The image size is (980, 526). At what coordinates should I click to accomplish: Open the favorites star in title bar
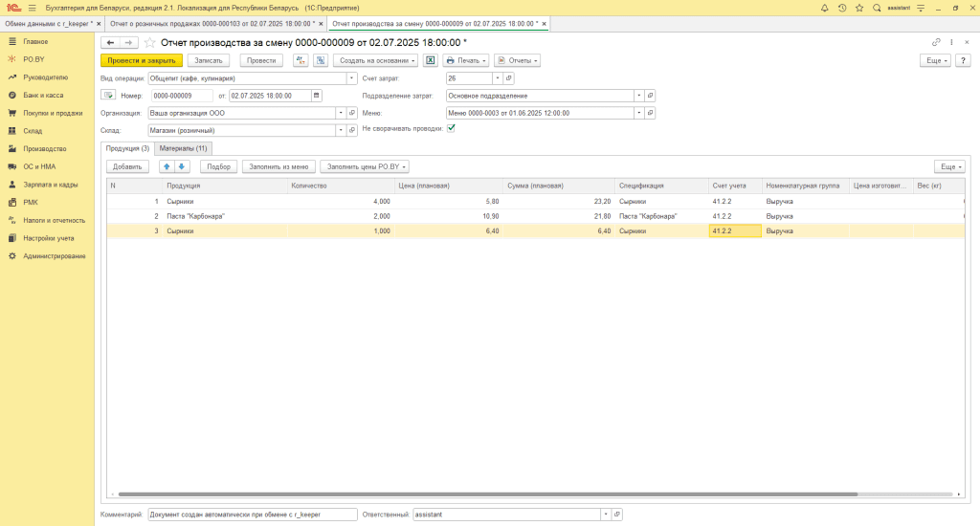point(859,8)
